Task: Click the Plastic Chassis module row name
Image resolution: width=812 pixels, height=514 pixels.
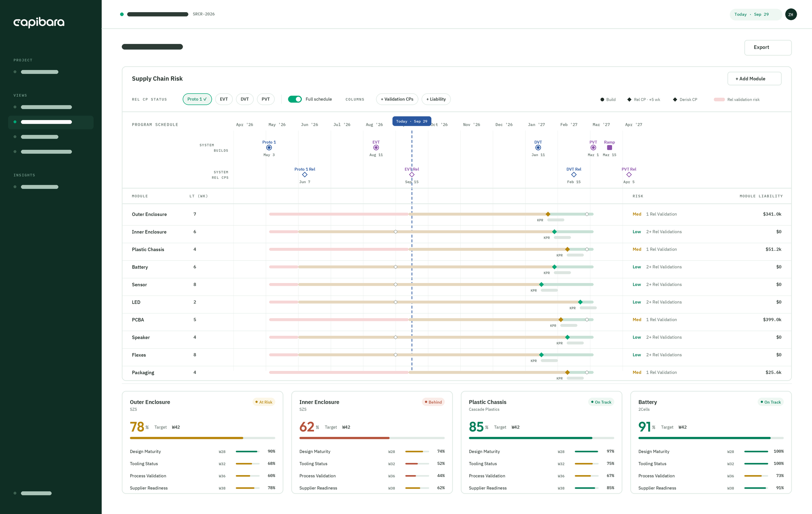Action: [x=148, y=250]
